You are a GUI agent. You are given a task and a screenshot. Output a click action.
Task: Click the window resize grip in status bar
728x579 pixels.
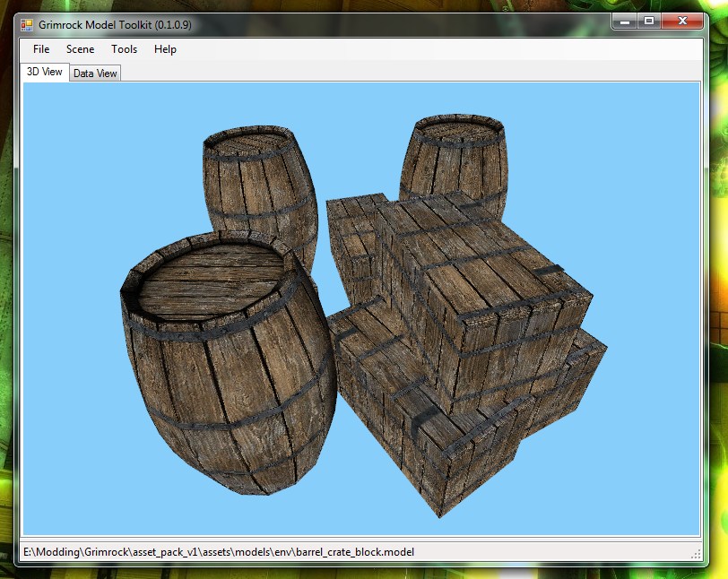point(696,554)
